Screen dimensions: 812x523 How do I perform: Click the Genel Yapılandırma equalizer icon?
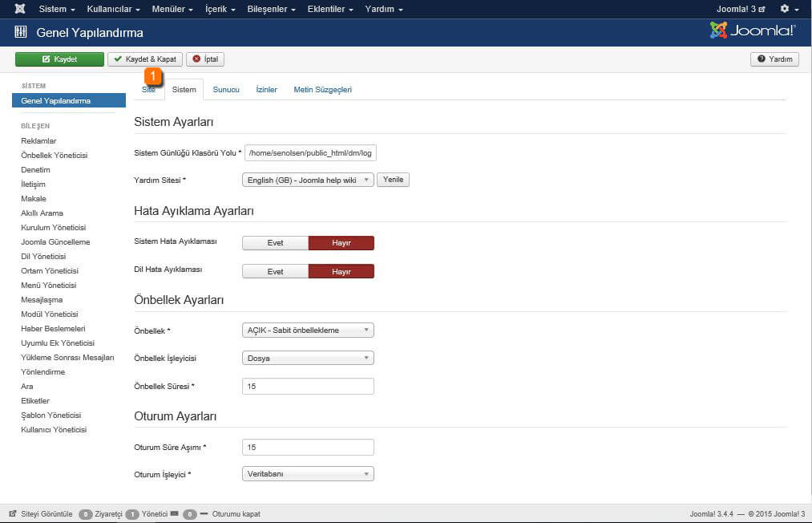point(21,33)
